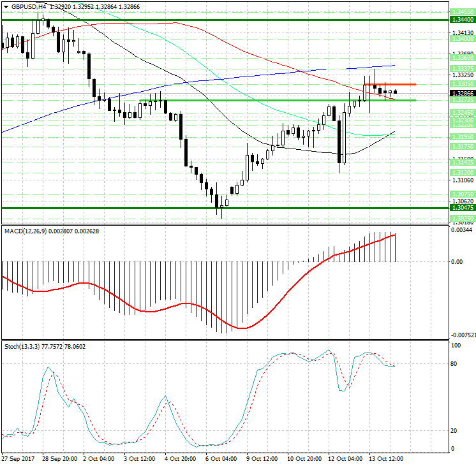The height and width of the screenshot is (466, 476).
Task: Click the 1.33050 price level label
Action: click(x=463, y=84)
